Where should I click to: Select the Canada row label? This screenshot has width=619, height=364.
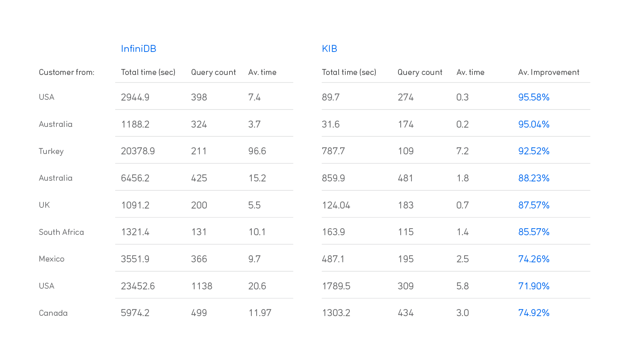pos(53,313)
